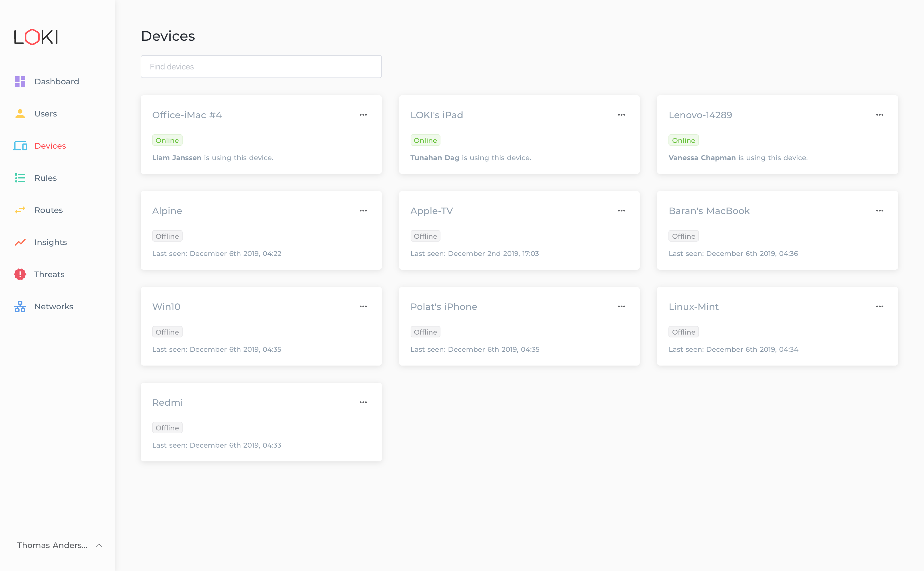Click the Lenovo-14289 device title
Screen dimensions: 924x571
pyautogui.click(x=700, y=115)
